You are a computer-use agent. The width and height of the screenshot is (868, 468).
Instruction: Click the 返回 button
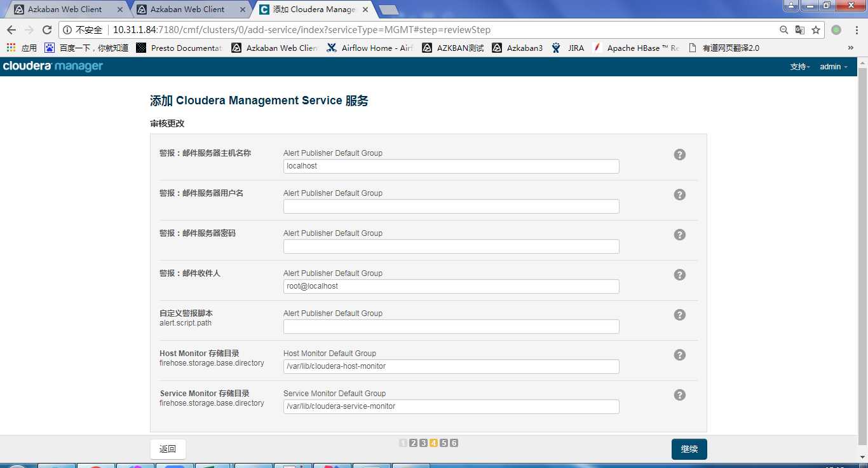168,449
